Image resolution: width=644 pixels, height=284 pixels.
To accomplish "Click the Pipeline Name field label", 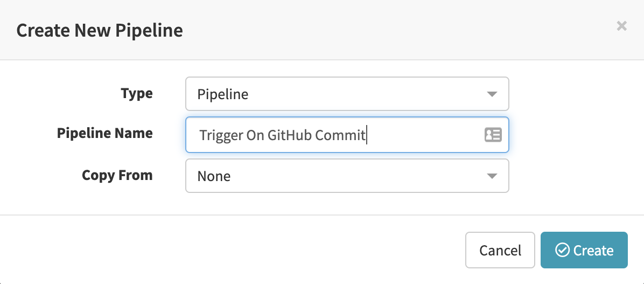I will (x=104, y=133).
